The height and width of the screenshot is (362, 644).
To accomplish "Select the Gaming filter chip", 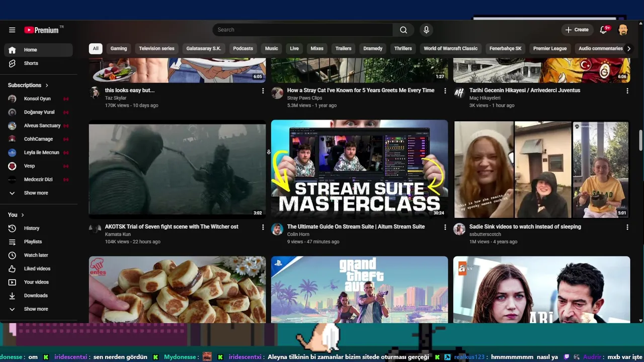I will click(119, 49).
